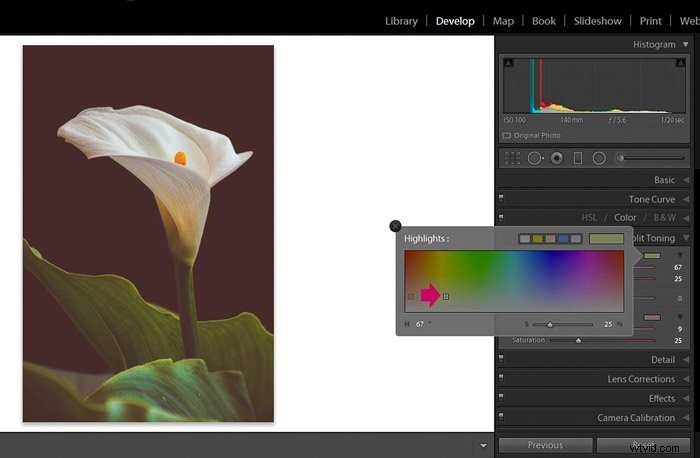
Task: Pick the Radial Filter tool
Action: [x=599, y=158]
